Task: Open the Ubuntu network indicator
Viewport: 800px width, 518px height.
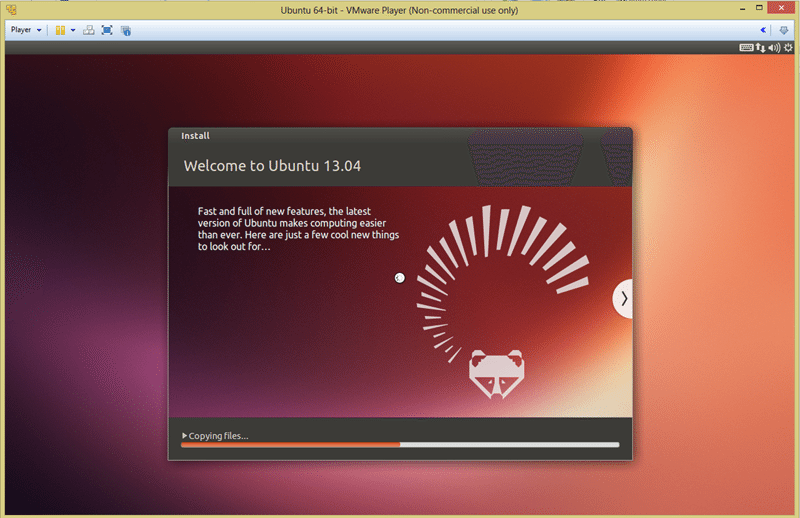Action: pos(760,48)
